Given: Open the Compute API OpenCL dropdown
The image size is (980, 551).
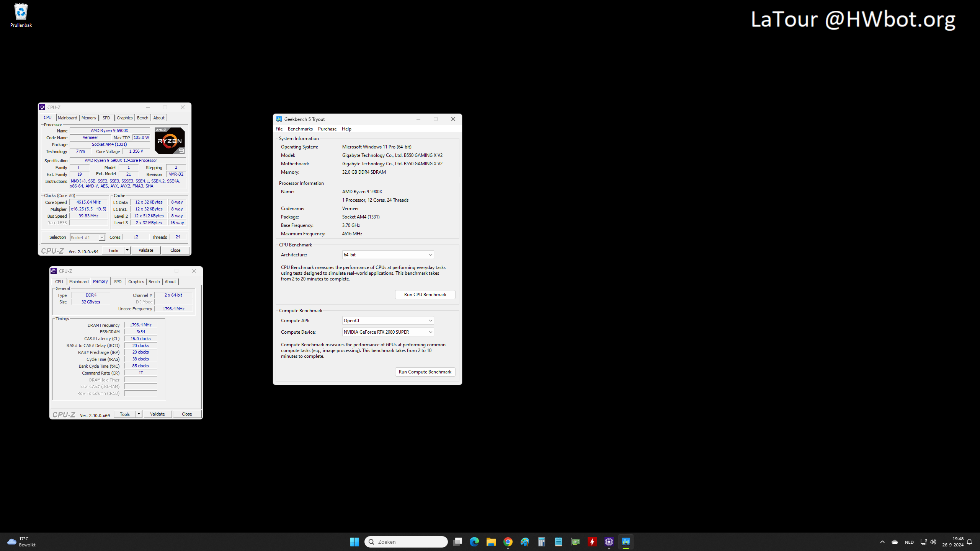Looking at the screenshot, I should [x=388, y=321].
